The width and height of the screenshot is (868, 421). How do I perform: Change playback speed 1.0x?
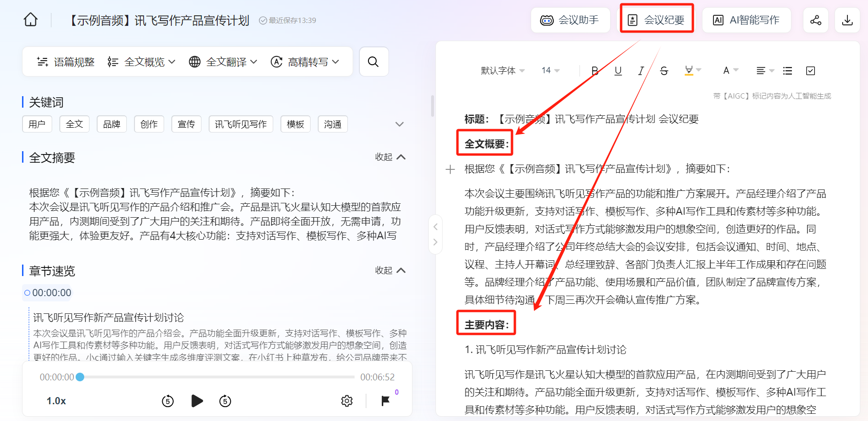pyautogui.click(x=56, y=401)
